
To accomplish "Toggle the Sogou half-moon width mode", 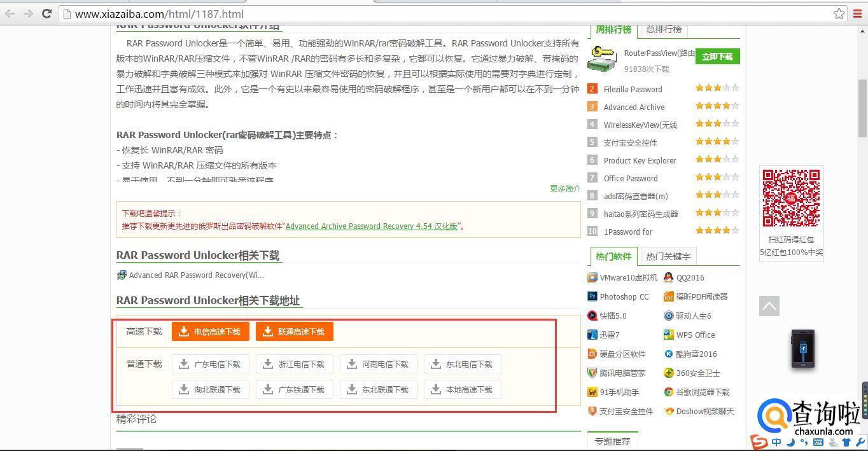I will click(x=791, y=442).
